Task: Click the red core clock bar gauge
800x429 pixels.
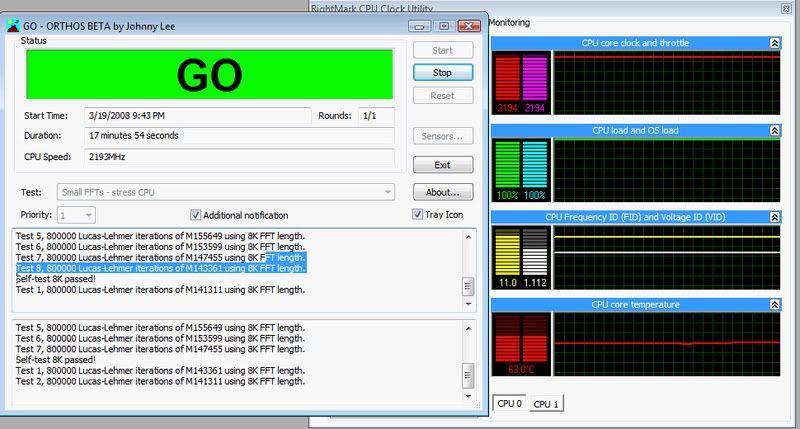Action: click(508, 78)
